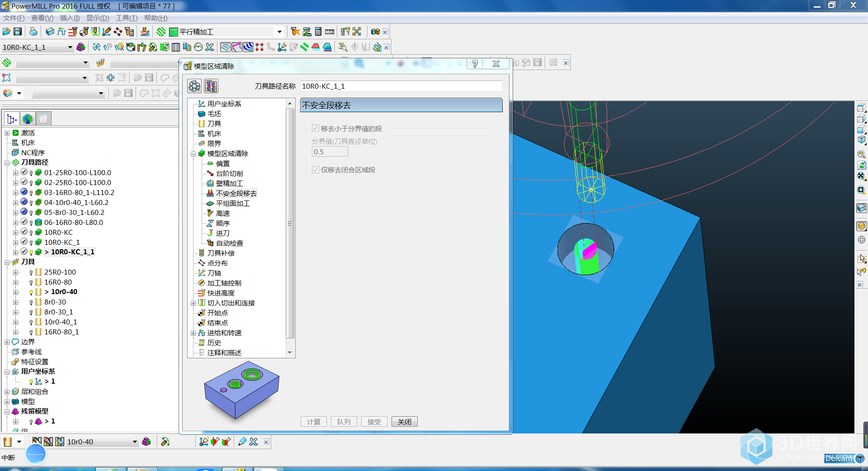
Task: Click the toolpath verification magnifier icon
Action: point(343,47)
